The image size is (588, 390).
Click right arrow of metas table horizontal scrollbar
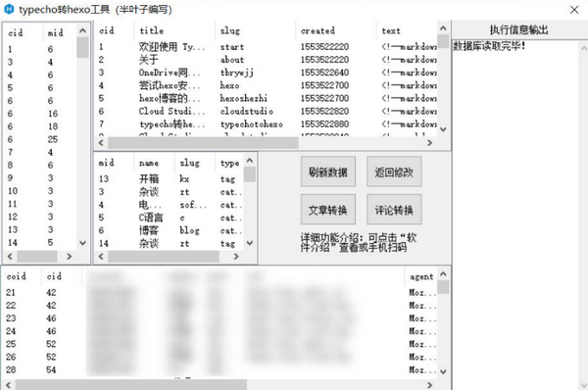(236, 257)
